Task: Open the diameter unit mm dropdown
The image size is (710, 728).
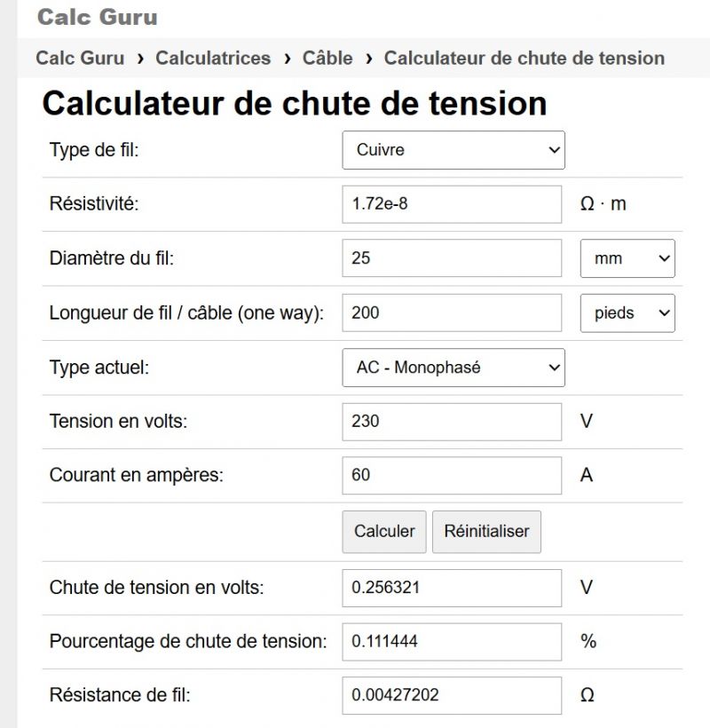Action: click(x=627, y=258)
